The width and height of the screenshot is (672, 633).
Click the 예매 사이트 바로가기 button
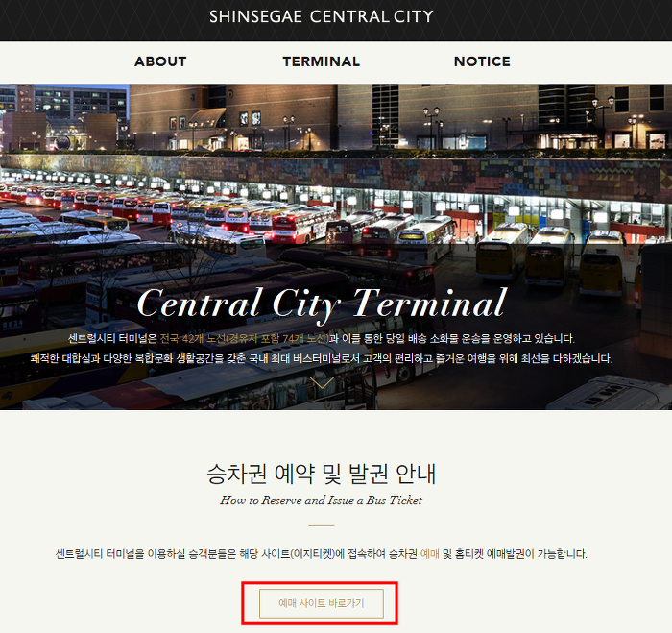tap(321, 603)
